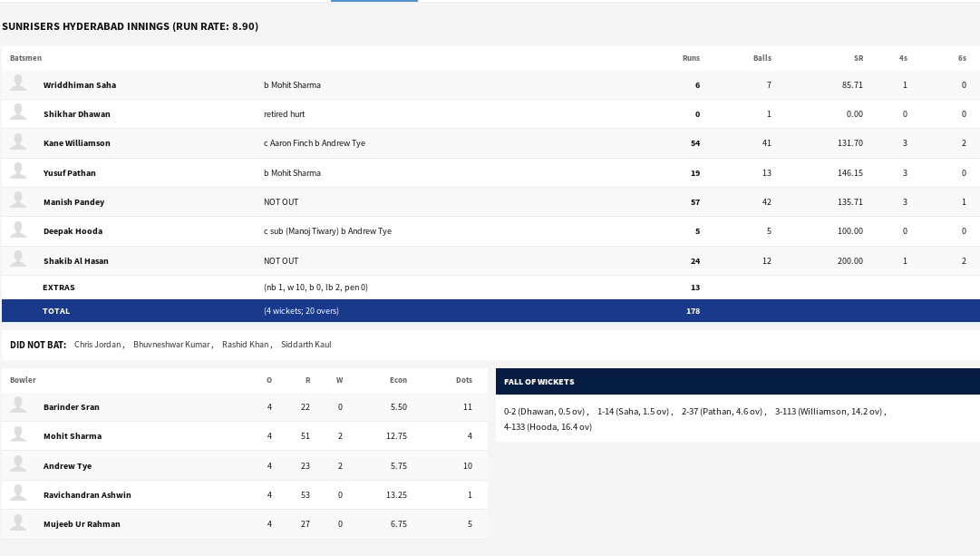Image resolution: width=980 pixels, height=556 pixels.
Task: Select bowler Mujeeb Ur Rahman name
Action: [x=82, y=524]
